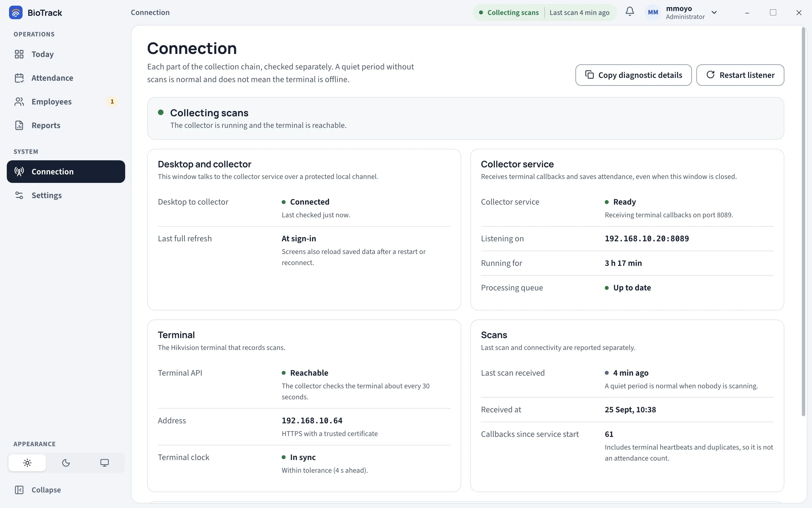Click the BioTrack logo icon
The width and height of the screenshot is (812, 508).
coord(16,12)
